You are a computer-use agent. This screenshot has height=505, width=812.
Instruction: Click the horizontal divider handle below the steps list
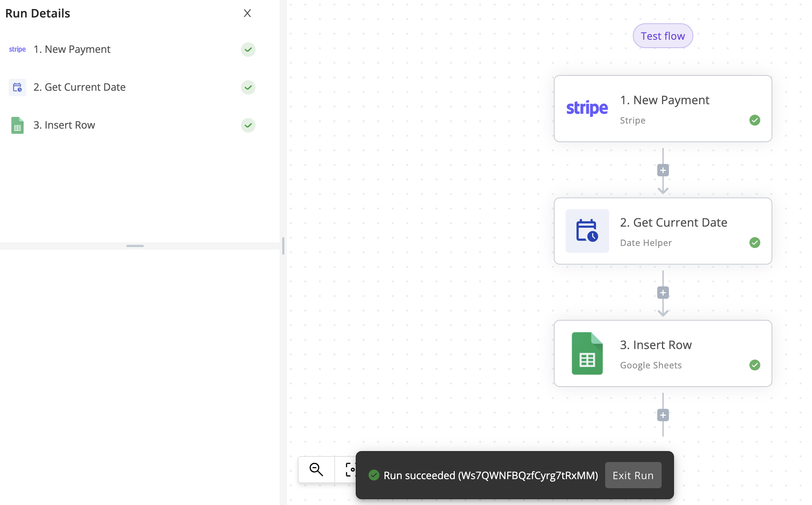135,246
